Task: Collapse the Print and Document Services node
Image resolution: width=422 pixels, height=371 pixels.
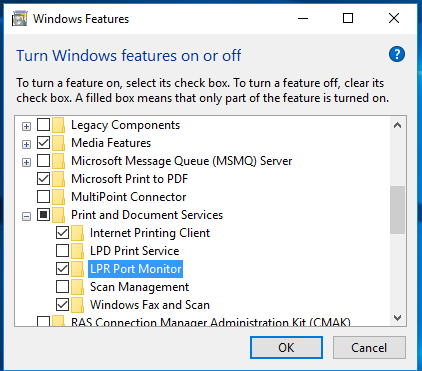Action: point(26,216)
